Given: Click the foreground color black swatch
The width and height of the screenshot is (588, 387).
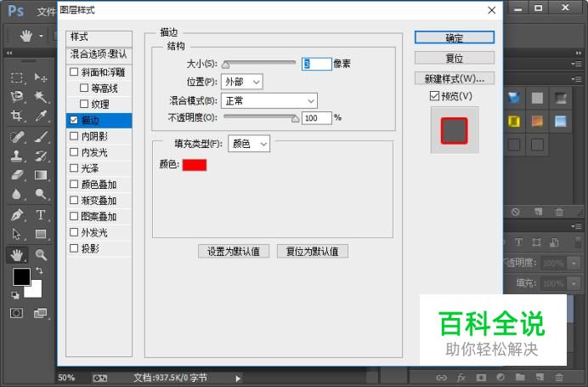Looking at the screenshot, I should tap(21, 276).
